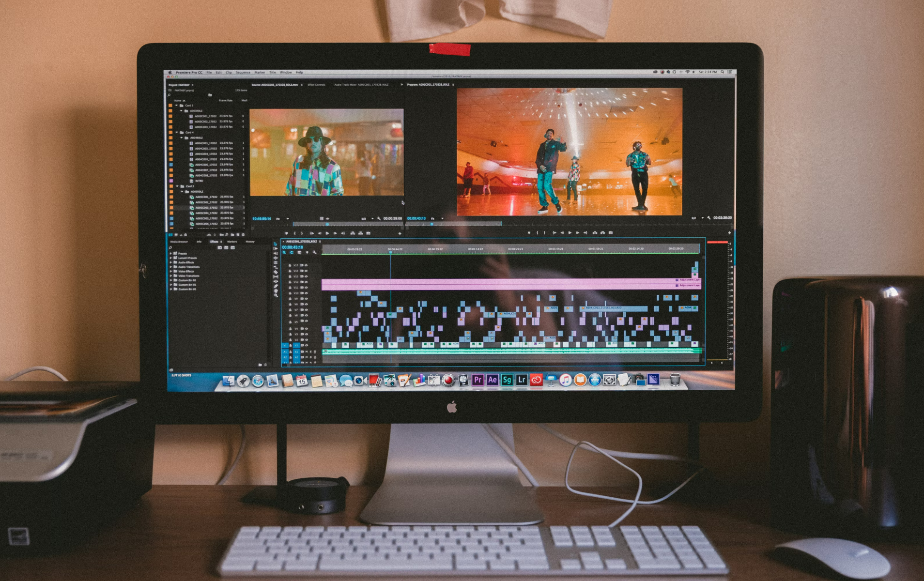Step back one frame in Source monitor
The height and width of the screenshot is (581, 924).
[320, 233]
